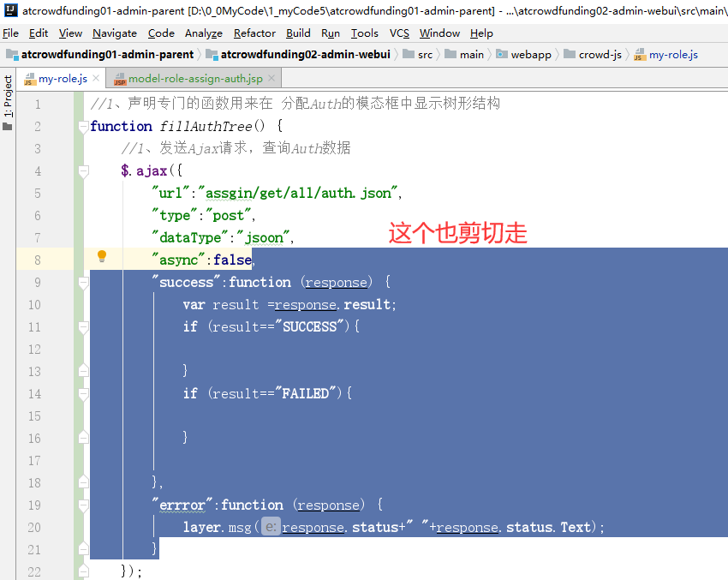This screenshot has width=728, height=580.
Task: Close the model-role-assign-auth.jsp tab
Action: [x=272, y=79]
